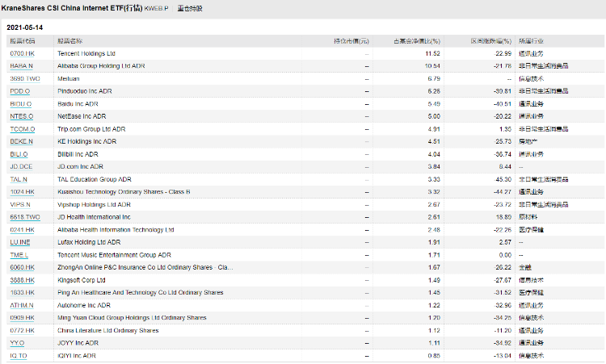Open the PDD.O stock code link
606x364 pixels.
[19, 91]
